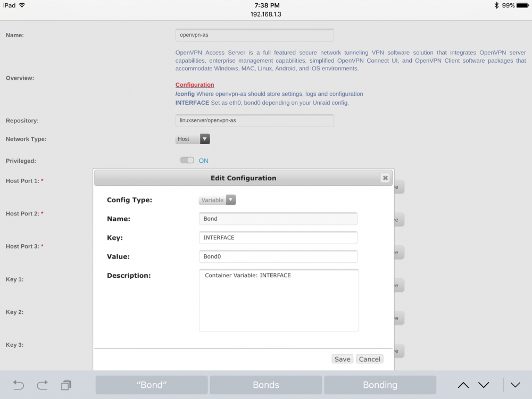Dismiss keyboard with far-right down chevron

tap(515, 385)
